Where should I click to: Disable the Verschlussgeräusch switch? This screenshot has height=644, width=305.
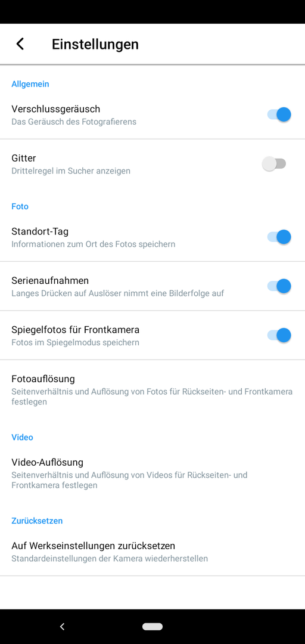(279, 114)
